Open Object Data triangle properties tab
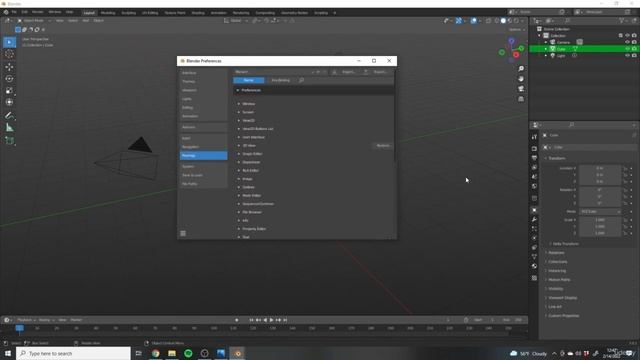 pos(534,257)
